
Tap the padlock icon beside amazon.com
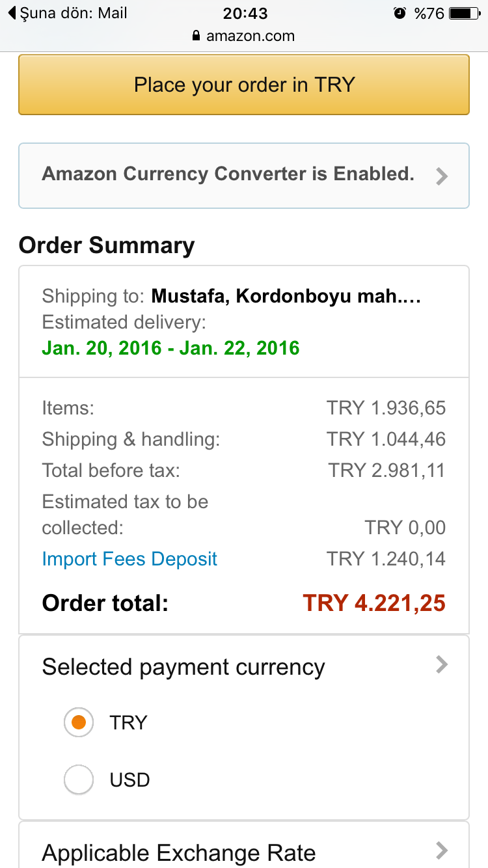tap(197, 36)
